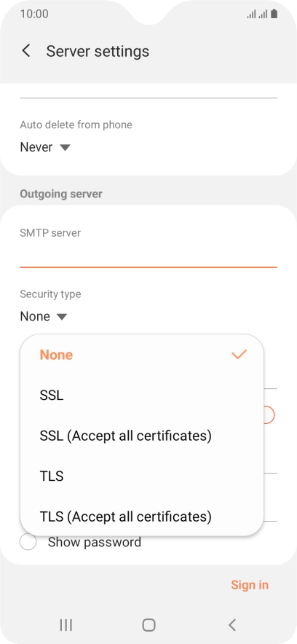Expand the Auto delete Never dropdown

pyautogui.click(x=45, y=147)
